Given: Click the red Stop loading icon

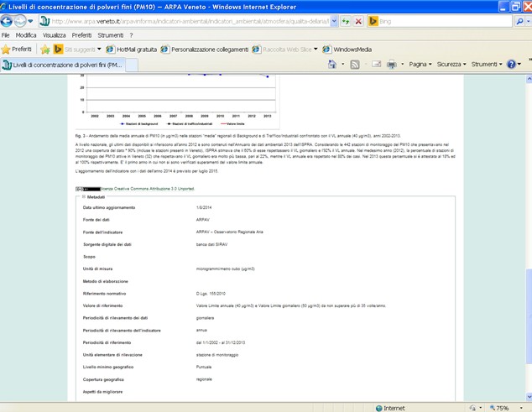Looking at the screenshot, I should (358, 21).
